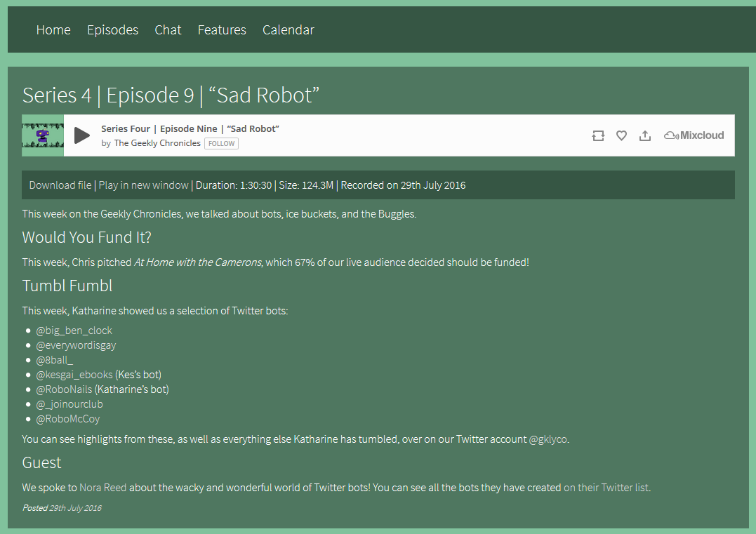Click the 'Guest' heading
The image size is (756, 534).
coord(41,462)
